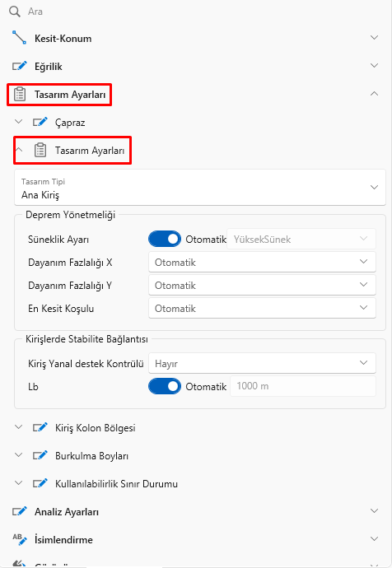Screen dimensions: 392x568
Task: Collapse the nested Tasarım Ayarları subsection
Action: (19, 149)
